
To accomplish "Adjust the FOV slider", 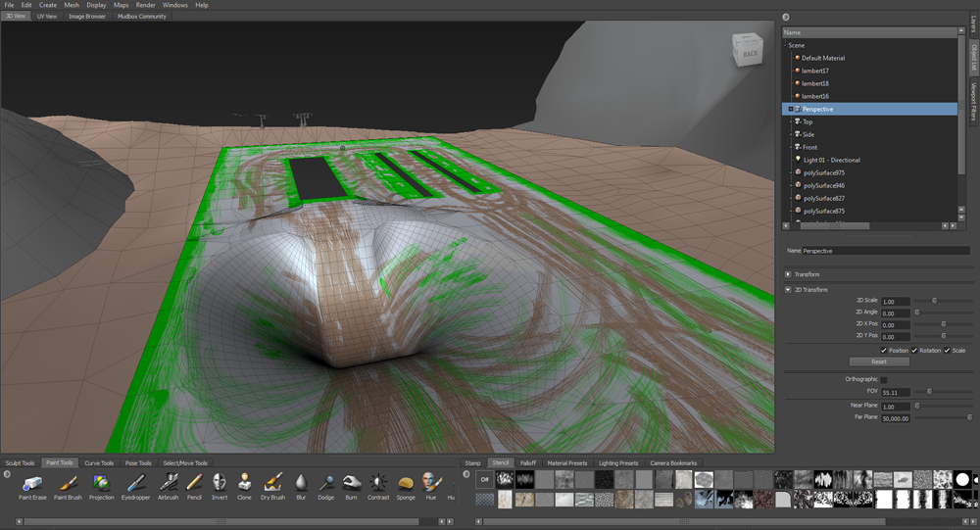I will pos(929,392).
